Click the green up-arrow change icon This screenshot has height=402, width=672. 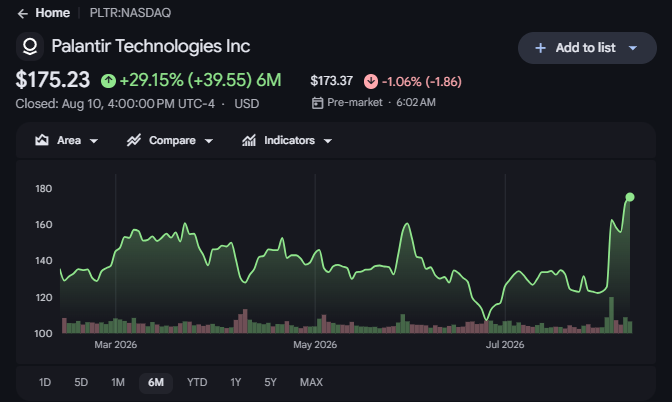coord(108,81)
